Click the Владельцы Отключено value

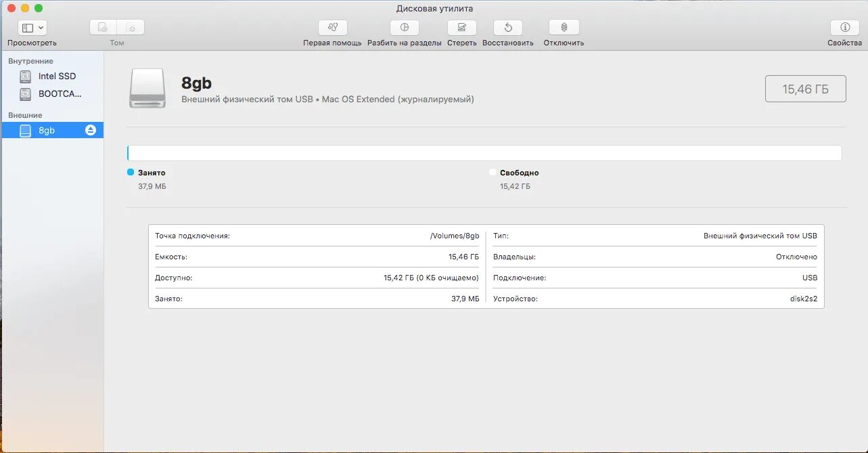coord(796,257)
